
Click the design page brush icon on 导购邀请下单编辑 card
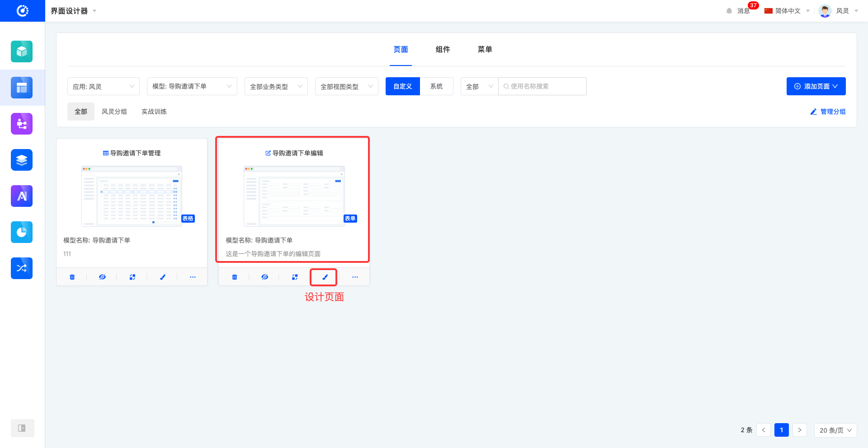pos(325,277)
